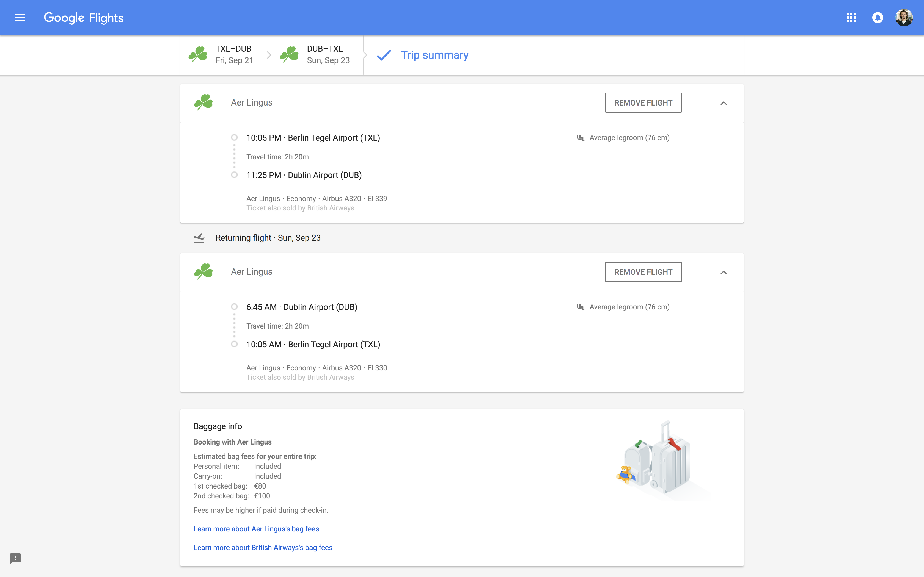The width and height of the screenshot is (924, 577).
Task: Remove the departing flight
Action: [x=643, y=102]
